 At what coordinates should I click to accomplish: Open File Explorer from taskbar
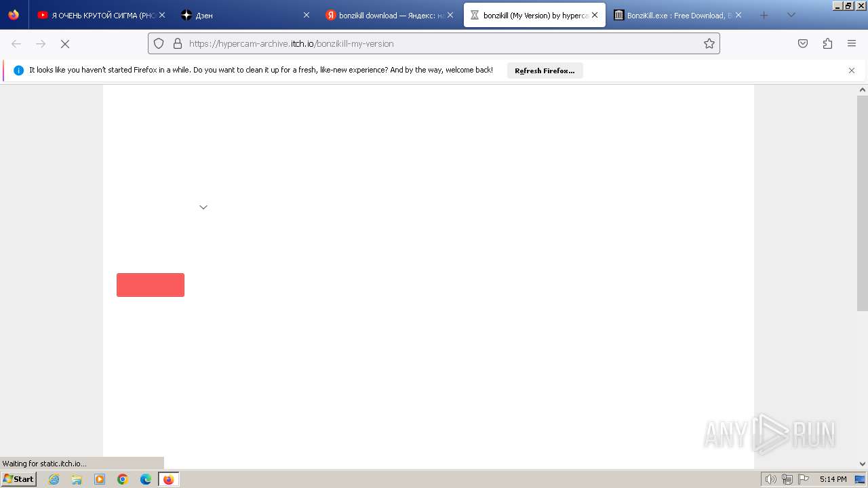(77, 479)
